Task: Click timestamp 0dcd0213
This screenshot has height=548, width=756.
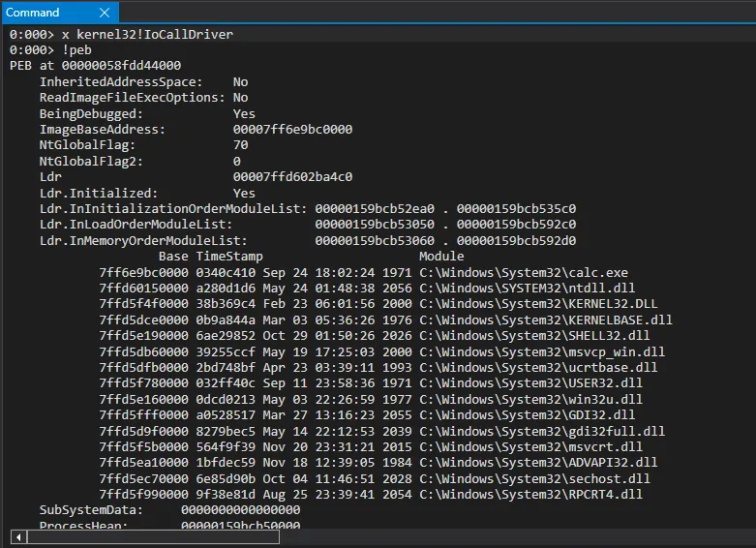Action: click(226, 400)
